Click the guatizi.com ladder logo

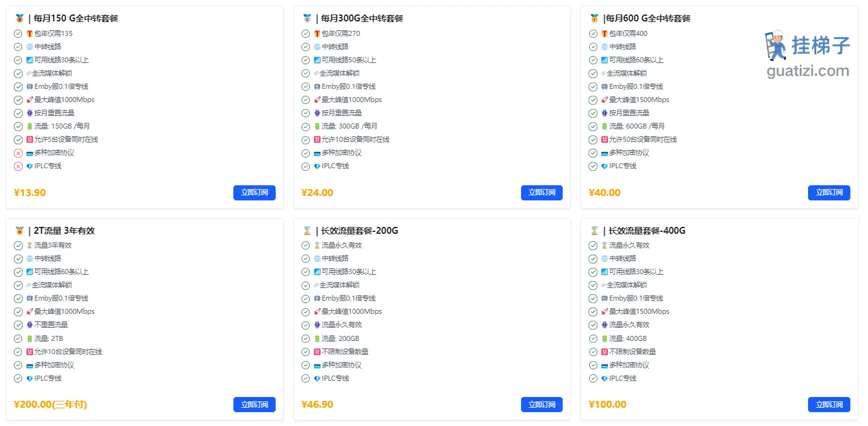click(x=807, y=54)
